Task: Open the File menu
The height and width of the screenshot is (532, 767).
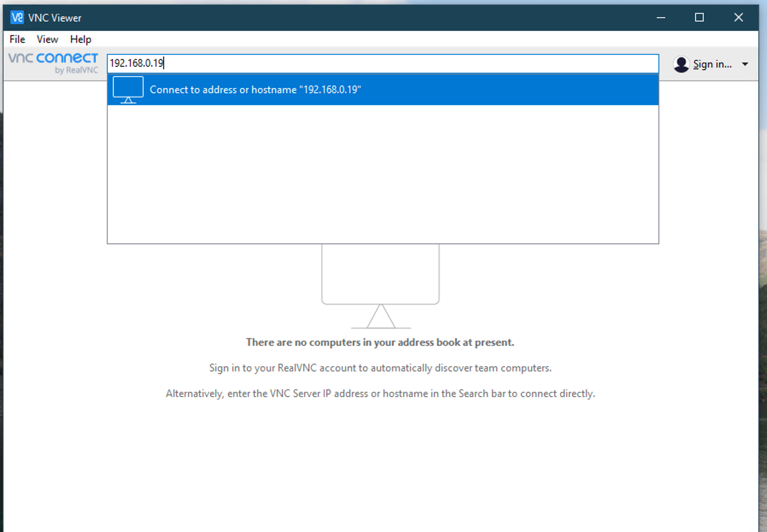Action: click(x=18, y=39)
